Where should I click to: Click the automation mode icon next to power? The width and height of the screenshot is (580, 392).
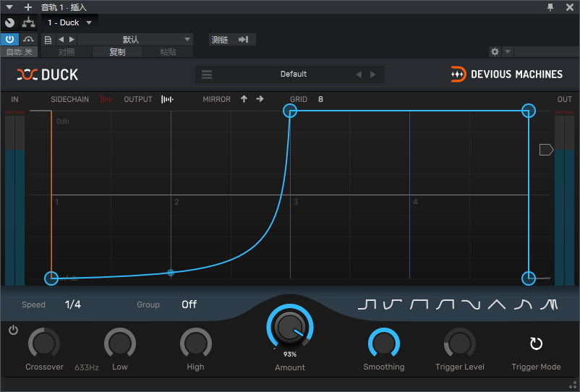(x=28, y=39)
